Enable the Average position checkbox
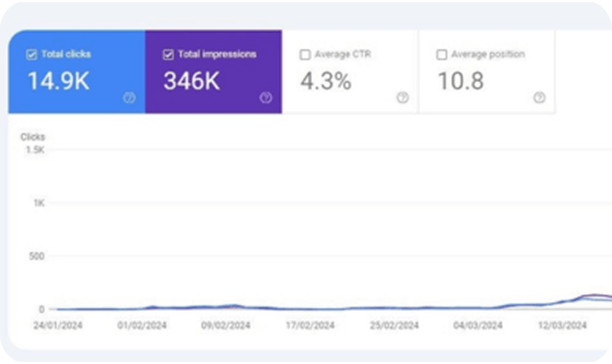Viewport: 612px width, 364px height. tap(442, 55)
